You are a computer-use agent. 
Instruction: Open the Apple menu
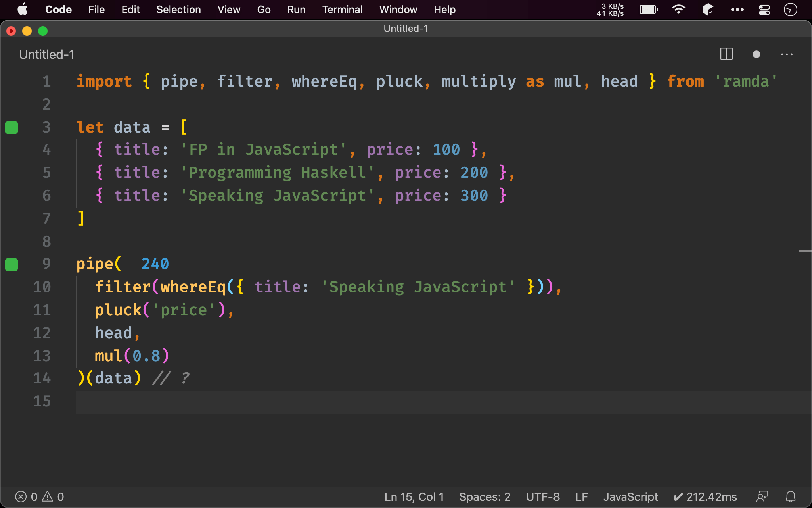tap(23, 9)
